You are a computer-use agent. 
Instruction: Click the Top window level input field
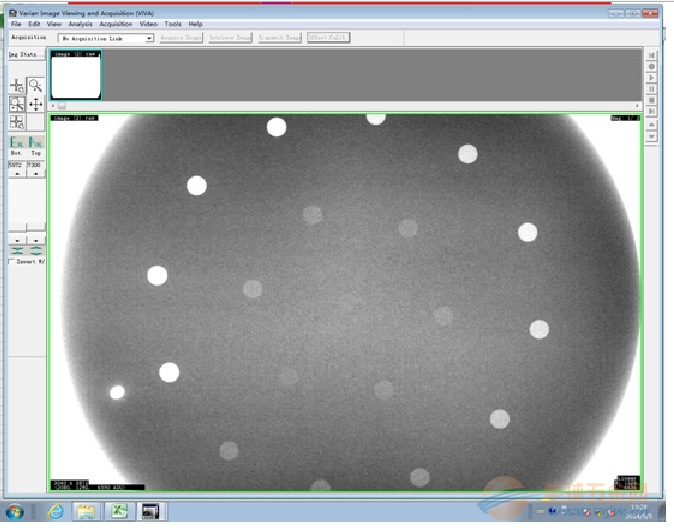pos(36,165)
